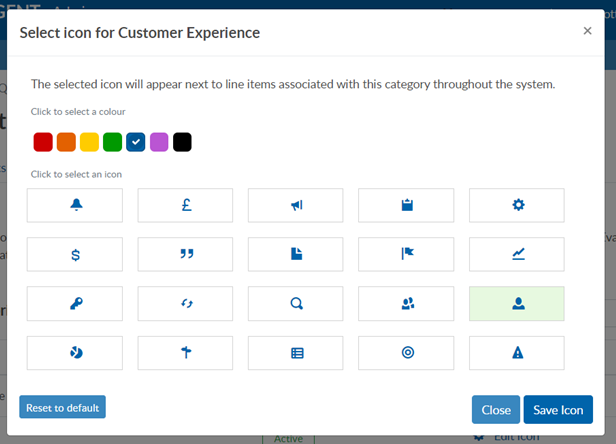Choose the gear cog icon
This screenshot has width=616, height=444.
click(x=517, y=205)
